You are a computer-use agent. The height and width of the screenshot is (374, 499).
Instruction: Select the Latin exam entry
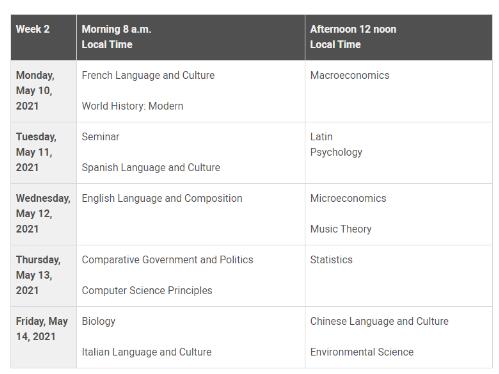[321, 137]
